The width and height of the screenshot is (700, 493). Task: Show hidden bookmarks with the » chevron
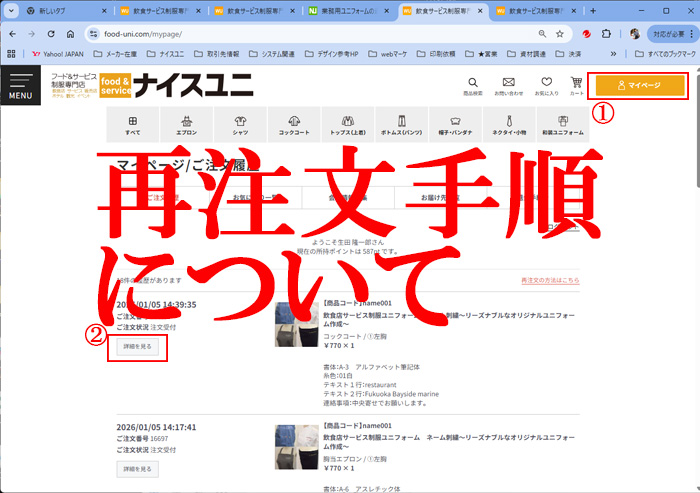pos(613,54)
